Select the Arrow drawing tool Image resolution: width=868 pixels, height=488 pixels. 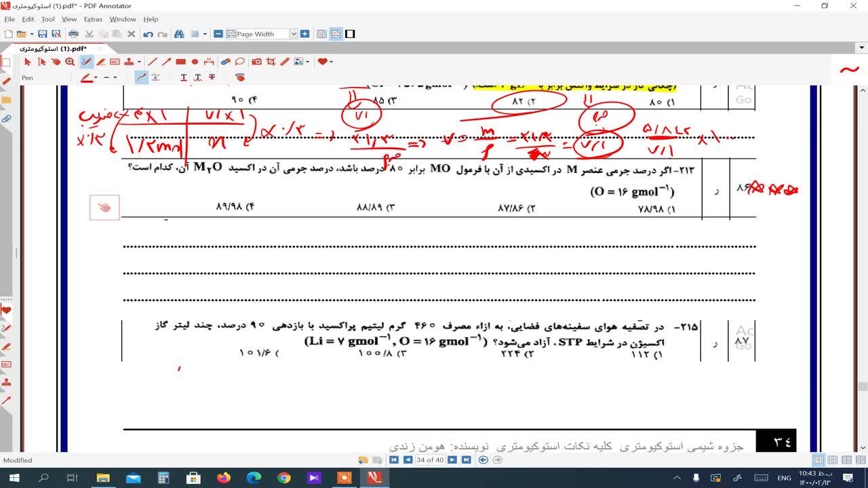[167, 62]
